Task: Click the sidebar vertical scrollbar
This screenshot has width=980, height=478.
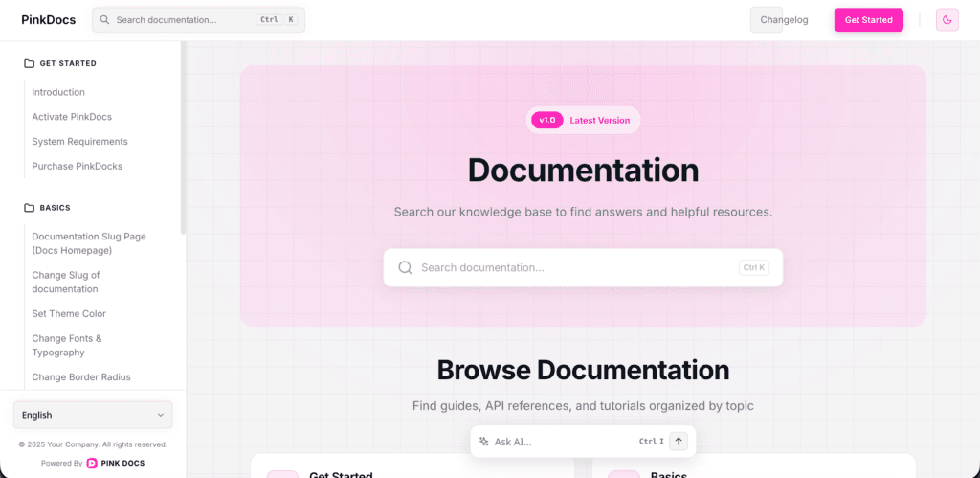Action: [183, 144]
